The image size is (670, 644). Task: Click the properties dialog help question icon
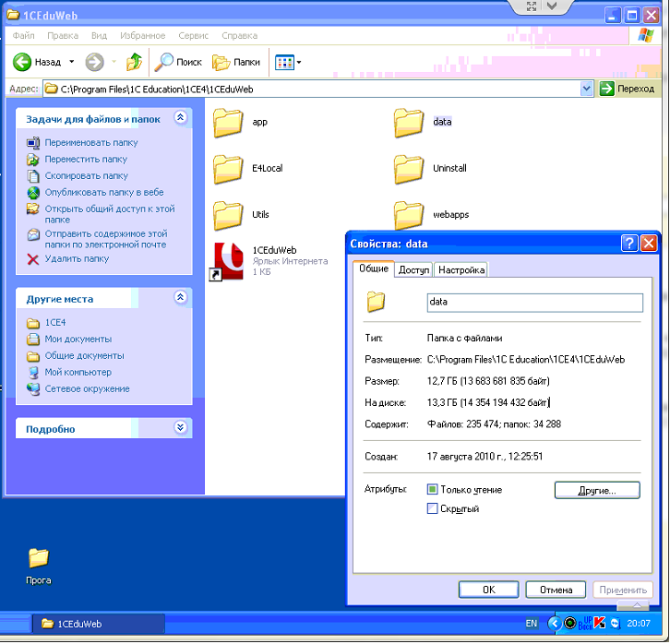(x=629, y=244)
